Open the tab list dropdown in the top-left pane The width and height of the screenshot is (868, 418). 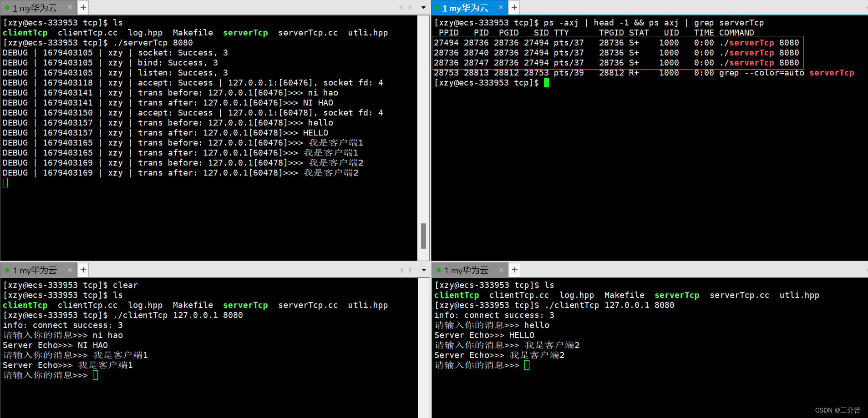click(x=424, y=8)
